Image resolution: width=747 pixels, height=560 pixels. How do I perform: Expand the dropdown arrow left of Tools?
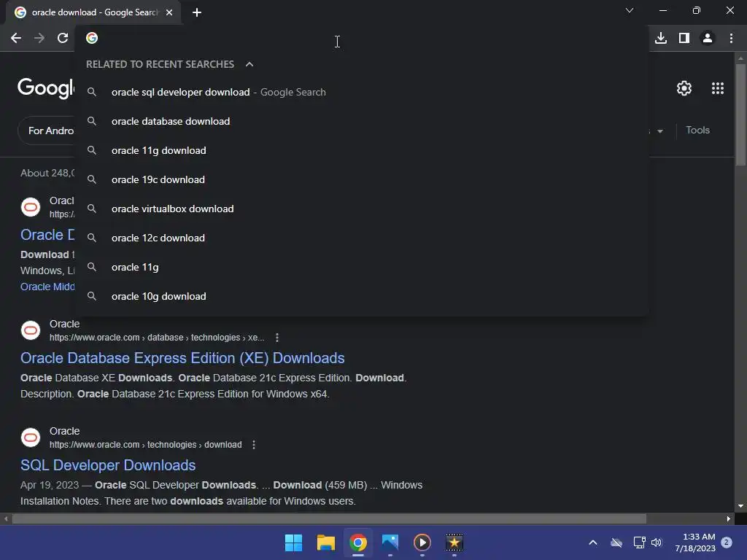point(659,131)
